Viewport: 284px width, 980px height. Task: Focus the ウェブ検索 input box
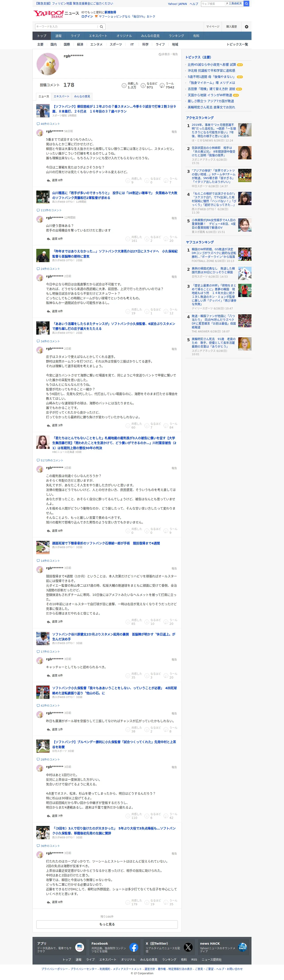[x=212, y=4]
